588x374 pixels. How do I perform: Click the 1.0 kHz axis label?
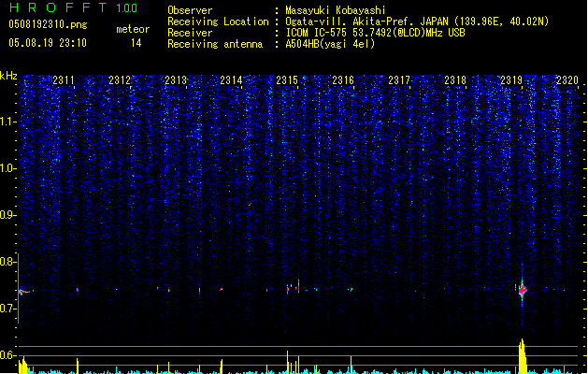pyautogui.click(x=8, y=168)
